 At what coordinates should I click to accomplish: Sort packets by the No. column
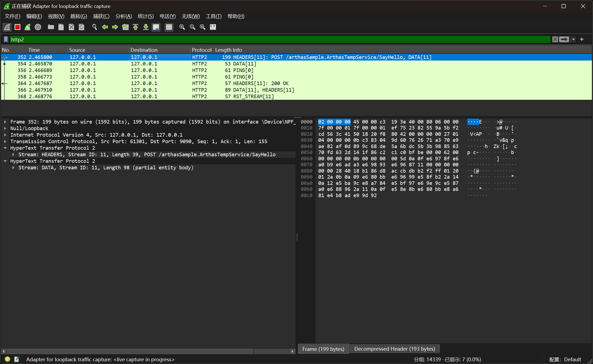click(14, 50)
